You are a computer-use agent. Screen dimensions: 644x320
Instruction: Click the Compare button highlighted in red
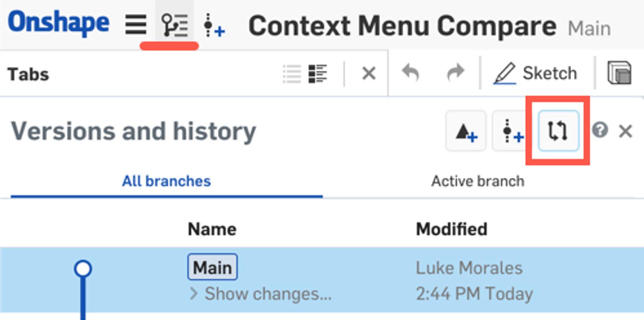[x=558, y=131]
